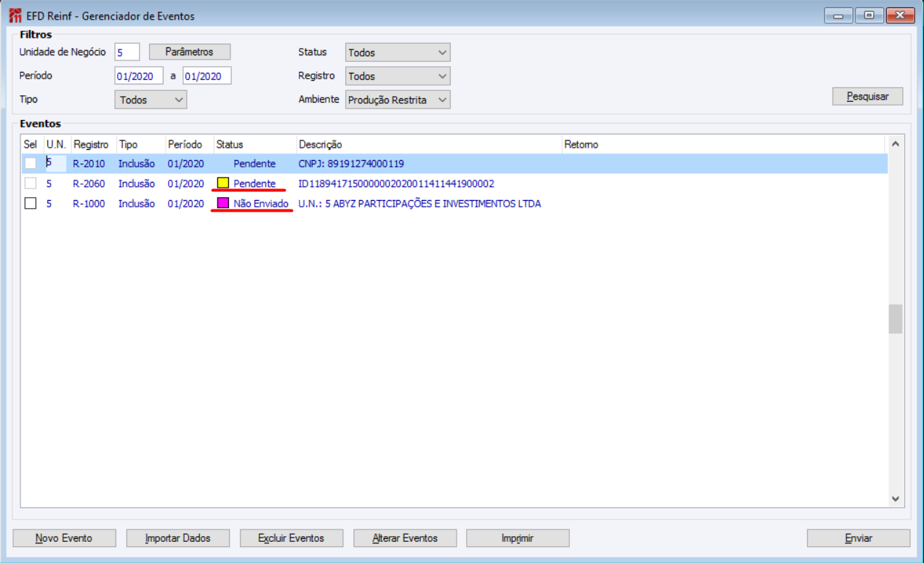Tick the checkbox for the R-2060 event
This screenshot has height=563, width=924.
click(30, 183)
